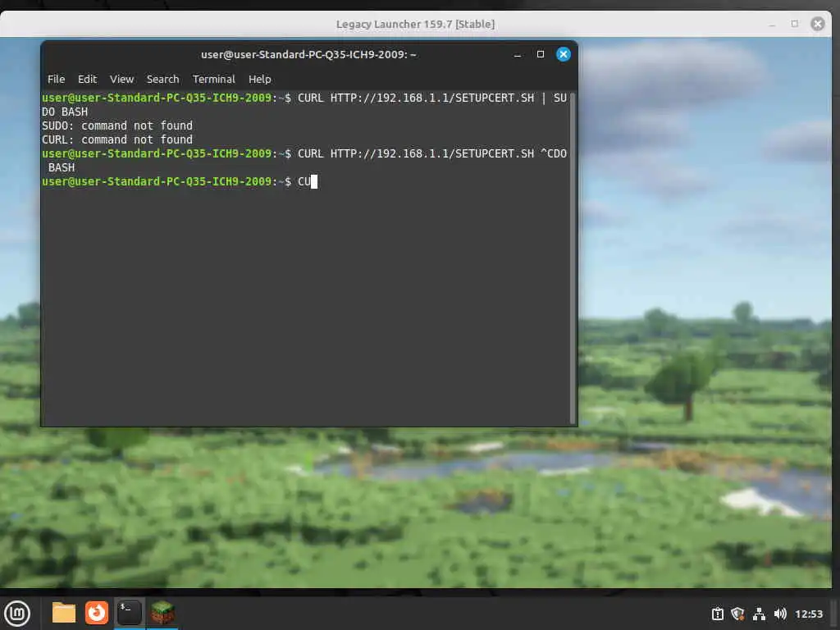Open the File menu in terminal

click(x=57, y=80)
